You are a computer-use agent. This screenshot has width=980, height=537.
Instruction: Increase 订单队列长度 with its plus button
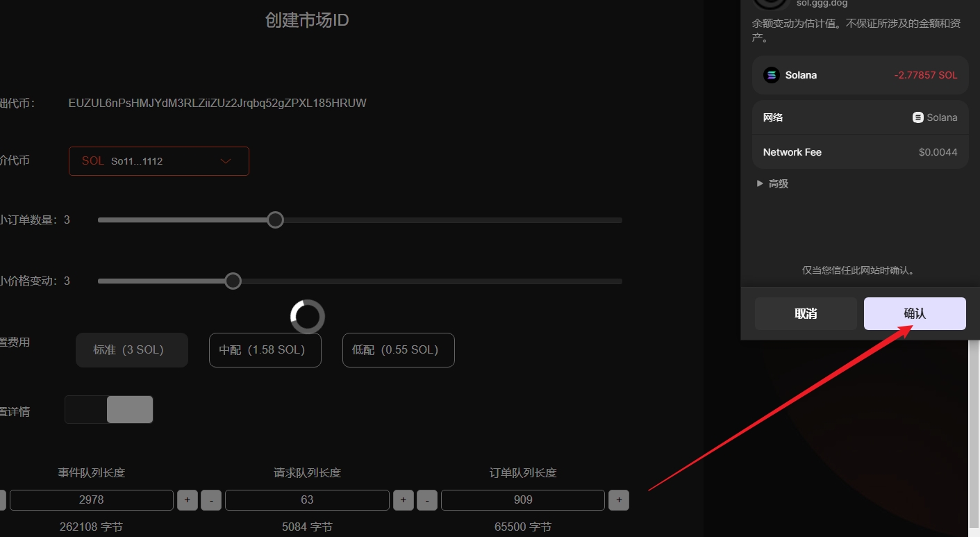pos(619,500)
